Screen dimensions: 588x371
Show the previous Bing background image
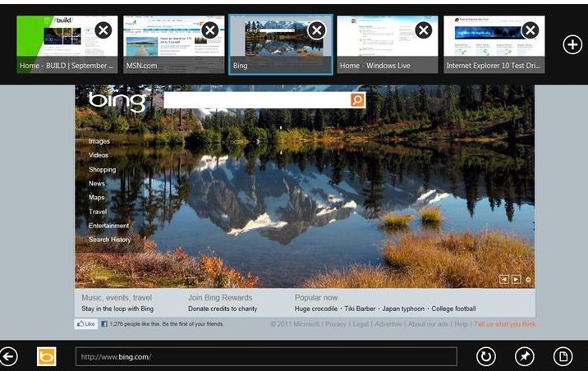pos(504,279)
